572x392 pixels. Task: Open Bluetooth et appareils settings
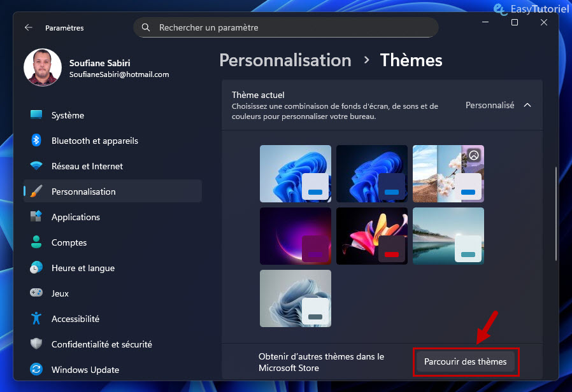click(95, 141)
